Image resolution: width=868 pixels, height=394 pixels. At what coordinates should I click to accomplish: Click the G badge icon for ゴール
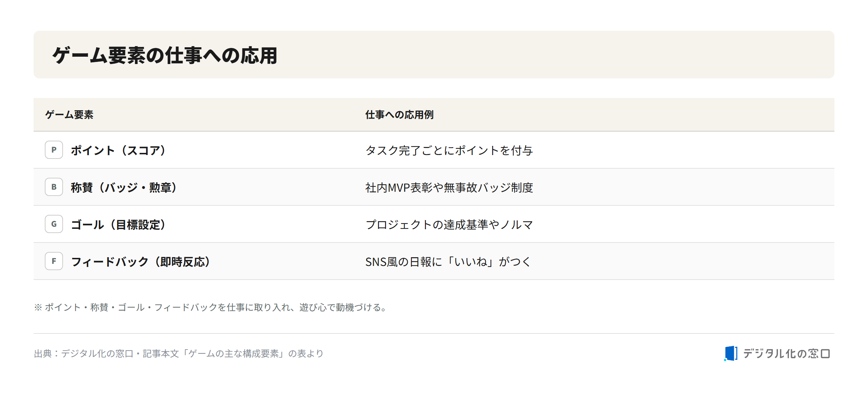pos(54,224)
